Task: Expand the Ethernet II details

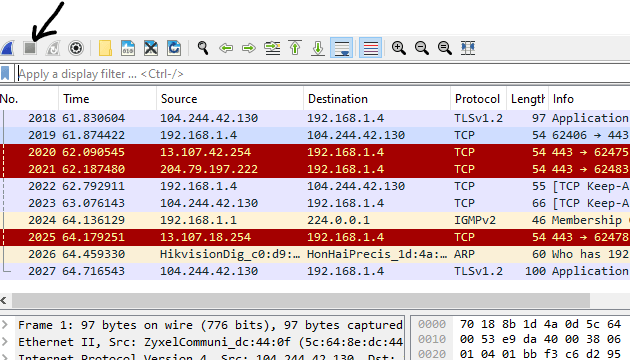Action: click(5, 342)
